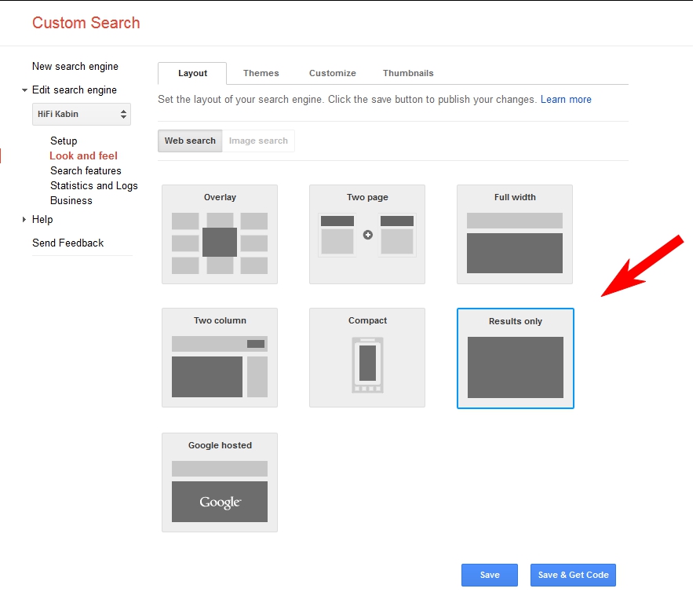Switch to Image search layout mode
This screenshot has width=700, height=603.
pos(259,141)
